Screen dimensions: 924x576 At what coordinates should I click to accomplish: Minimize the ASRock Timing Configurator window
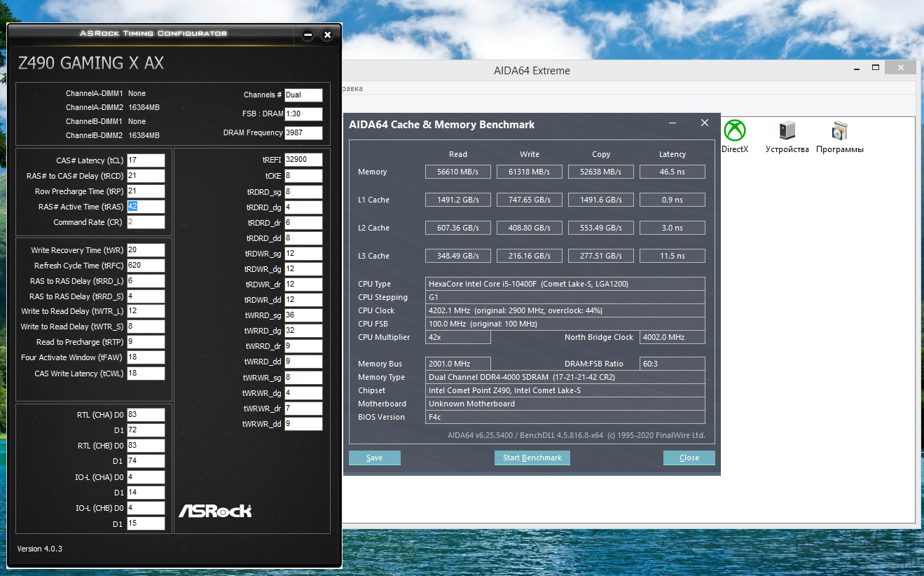point(308,34)
